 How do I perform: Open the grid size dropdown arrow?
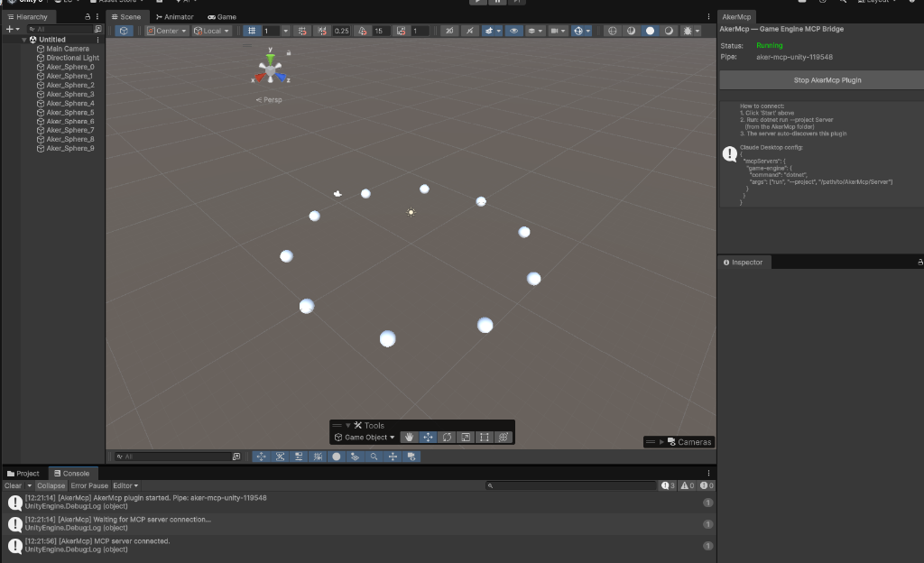pos(286,31)
